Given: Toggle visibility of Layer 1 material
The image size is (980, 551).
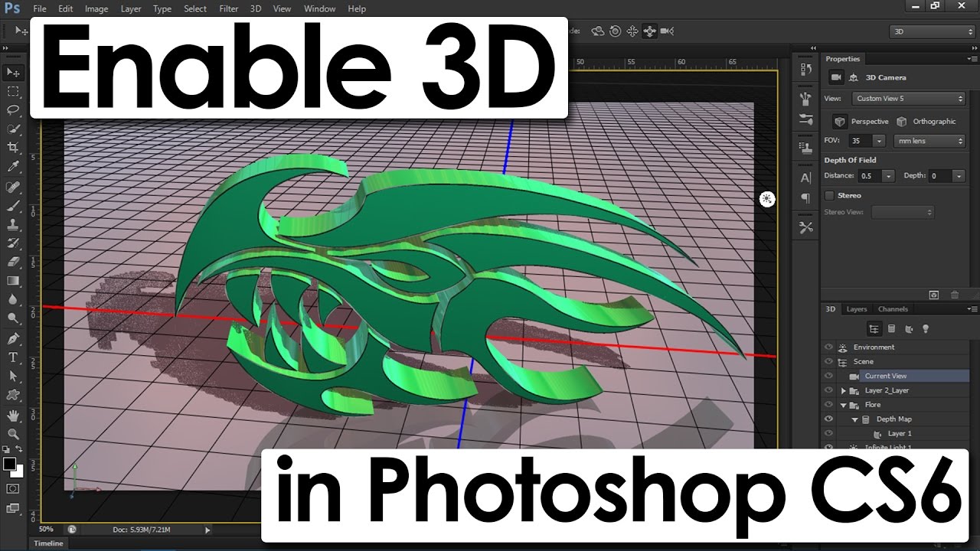Looking at the screenshot, I should 828,433.
